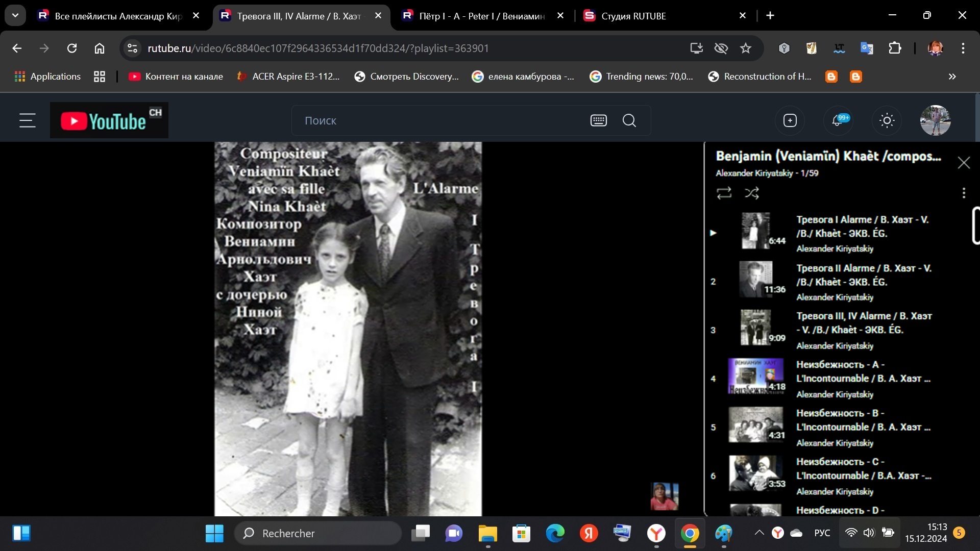Screen dimensions: 980x551
Task: Expand the hidden bookmarks chevron
Action: tap(952, 77)
